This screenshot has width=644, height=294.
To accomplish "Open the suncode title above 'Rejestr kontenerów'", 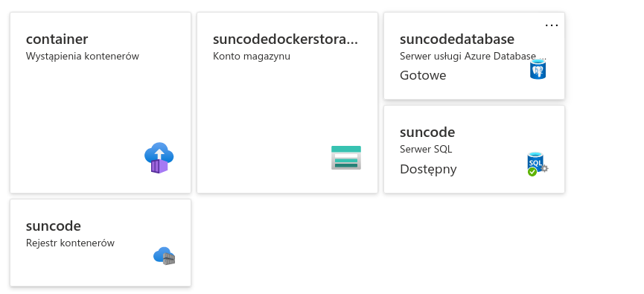I will click(x=54, y=226).
